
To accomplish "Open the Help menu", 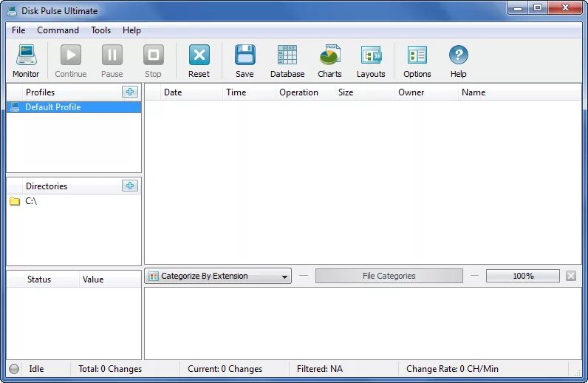I will tap(131, 30).
